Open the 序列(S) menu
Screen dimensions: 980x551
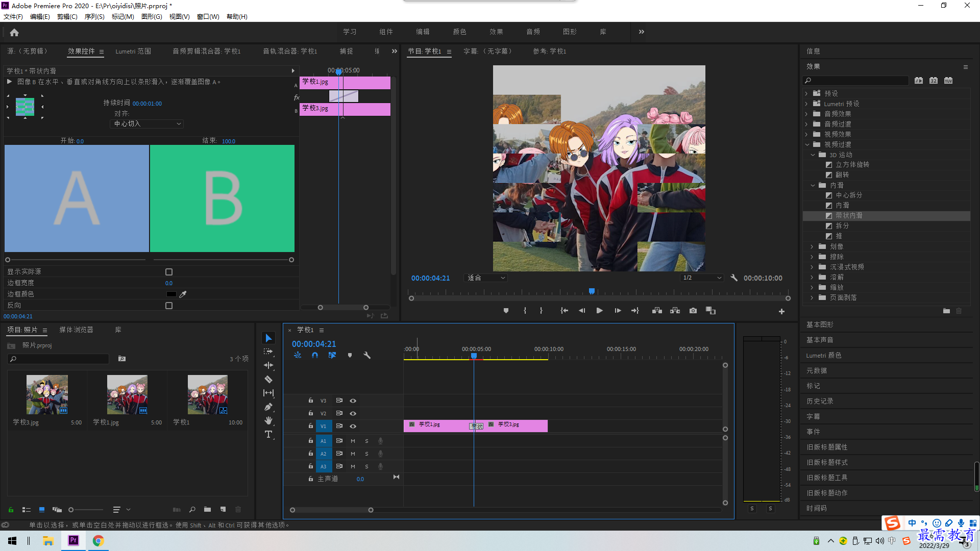coord(94,17)
